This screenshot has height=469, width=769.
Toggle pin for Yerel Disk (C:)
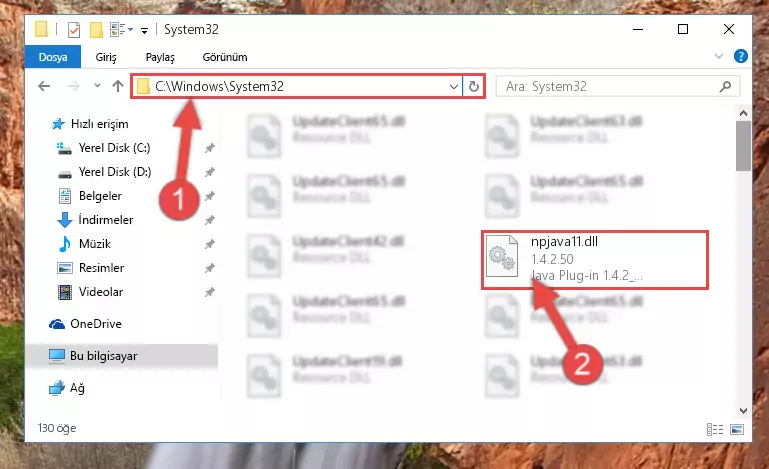(x=209, y=148)
